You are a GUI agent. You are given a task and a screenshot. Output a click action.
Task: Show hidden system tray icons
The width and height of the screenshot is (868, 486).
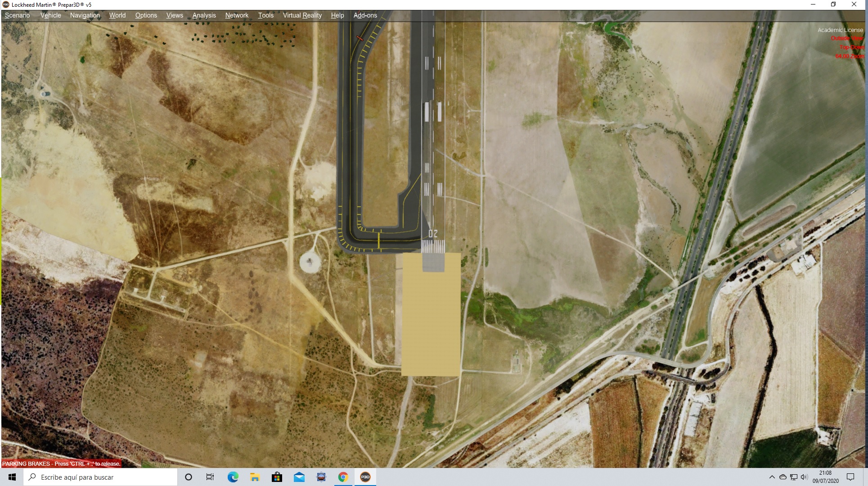click(x=772, y=477)
